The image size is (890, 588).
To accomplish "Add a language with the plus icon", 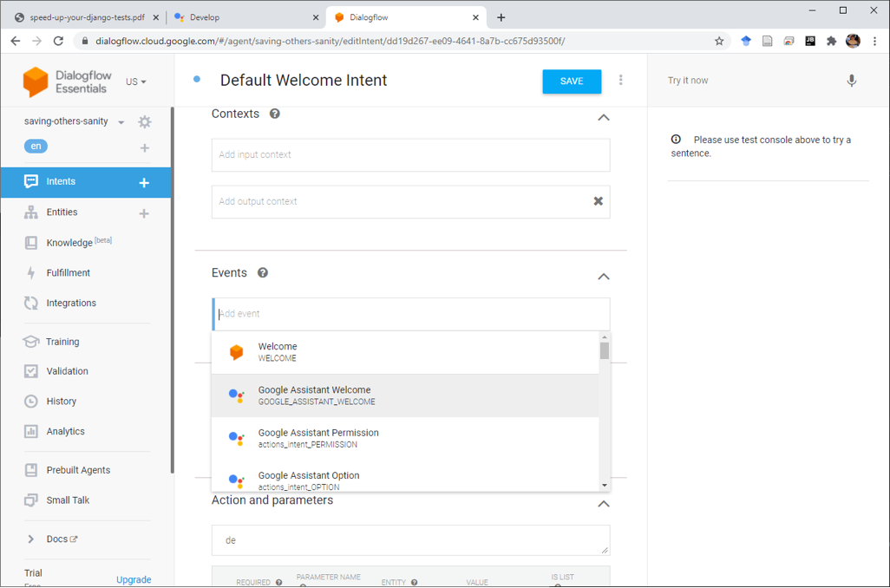I will coord(144,147).
